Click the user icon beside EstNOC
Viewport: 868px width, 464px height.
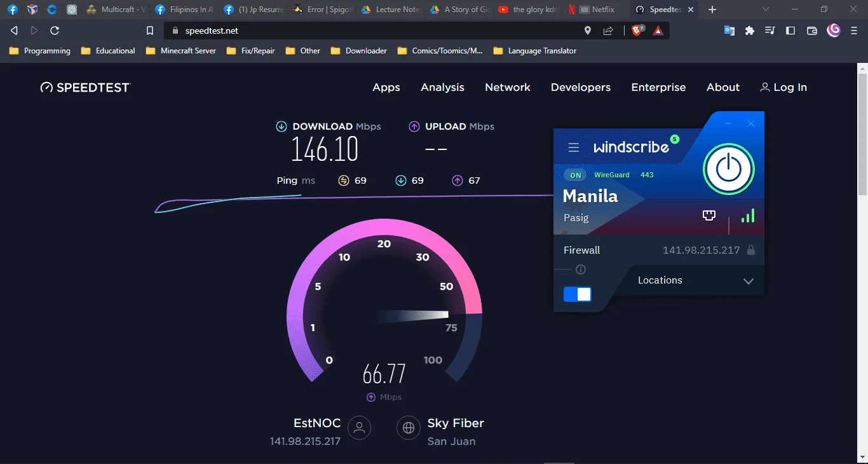(x=360, y=428)
